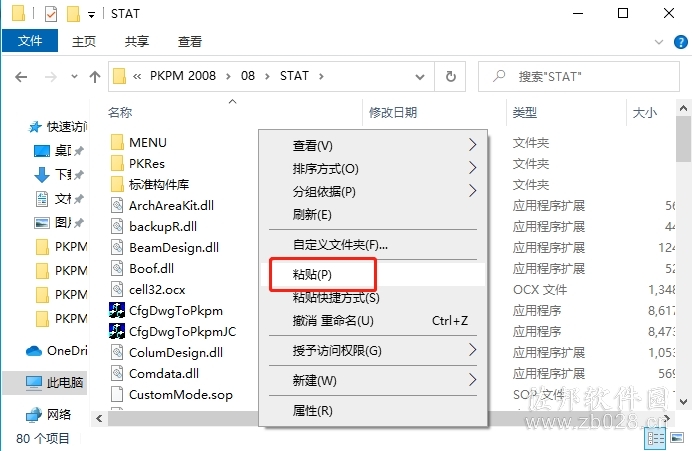Open the quick access toolbar dropdown
Screen dimensions: 692x451
coord(91,15)
